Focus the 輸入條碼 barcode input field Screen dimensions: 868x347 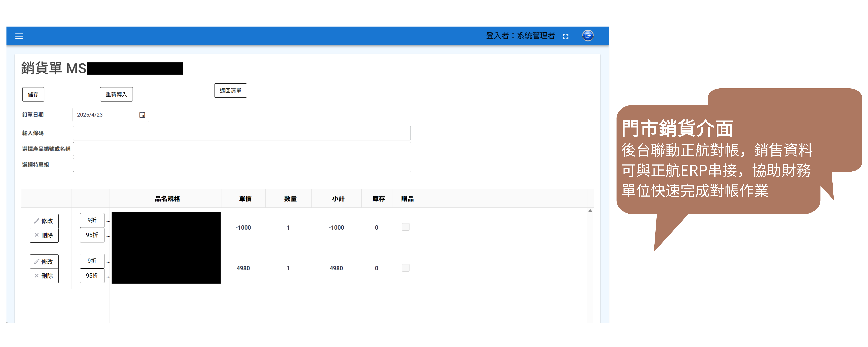[x=242, y=133]
